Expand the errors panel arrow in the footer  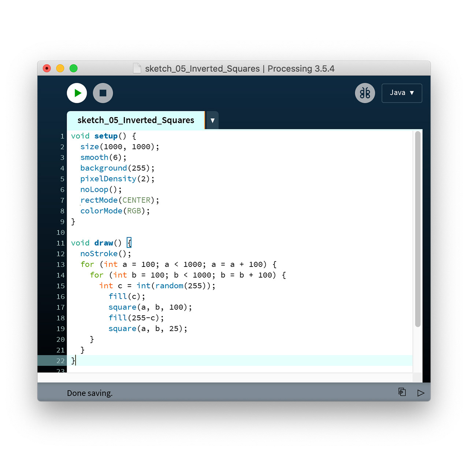(421, 393)
